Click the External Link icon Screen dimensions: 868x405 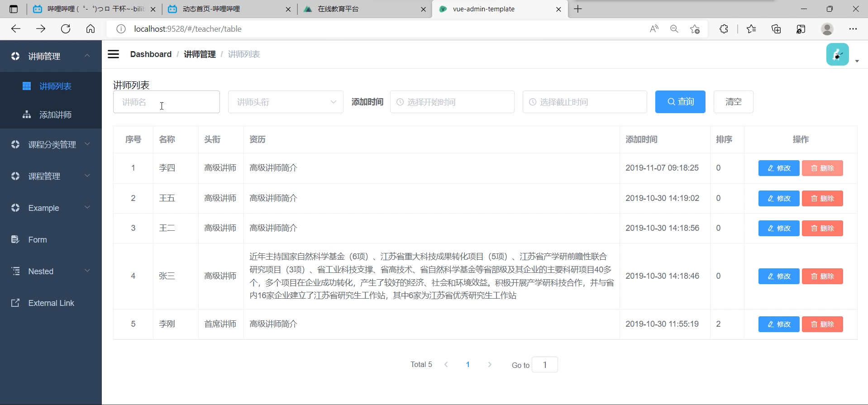(x=15, y=303)
